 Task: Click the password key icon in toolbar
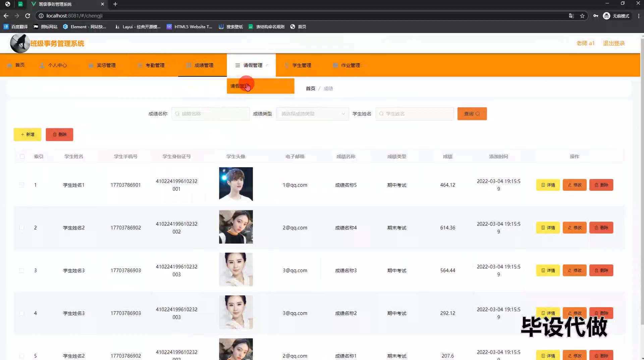pos(596,16)
